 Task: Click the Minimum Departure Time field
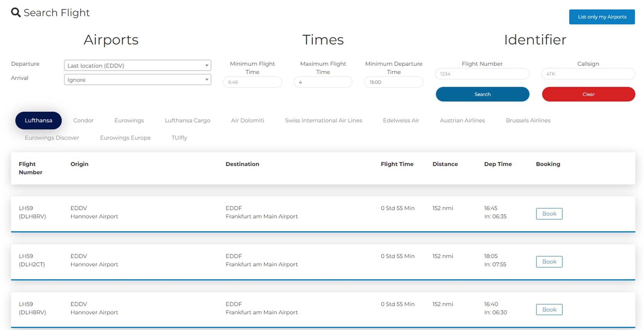click(x=394, y=82)
